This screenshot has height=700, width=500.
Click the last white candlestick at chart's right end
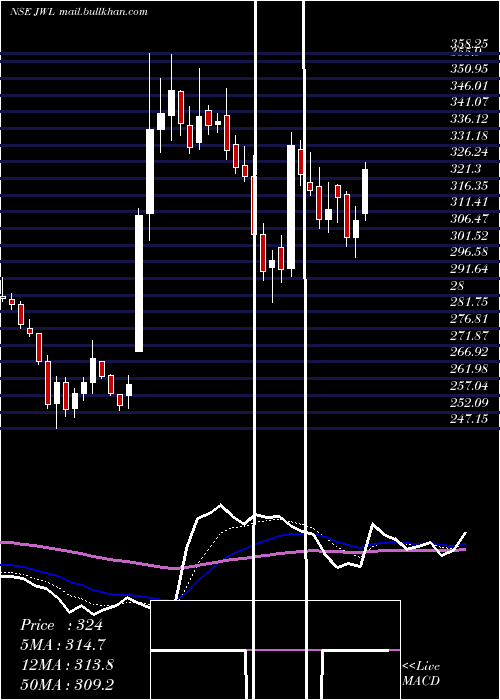coord(365,191)
